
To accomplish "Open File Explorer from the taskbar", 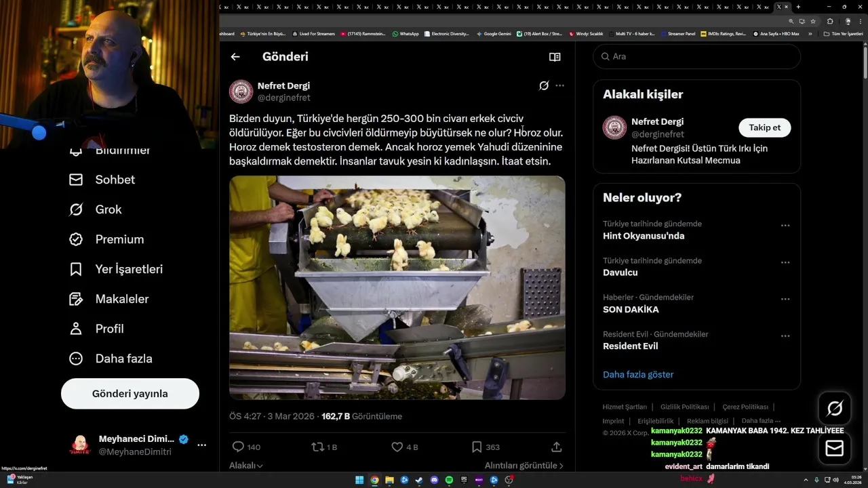I will pos(389,480).
